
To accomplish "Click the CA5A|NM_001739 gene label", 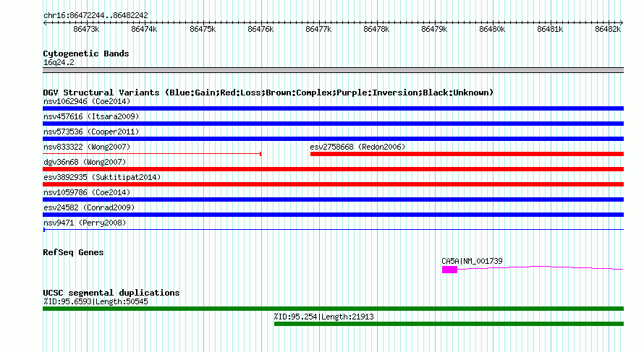I will click(x=472, y=261).
